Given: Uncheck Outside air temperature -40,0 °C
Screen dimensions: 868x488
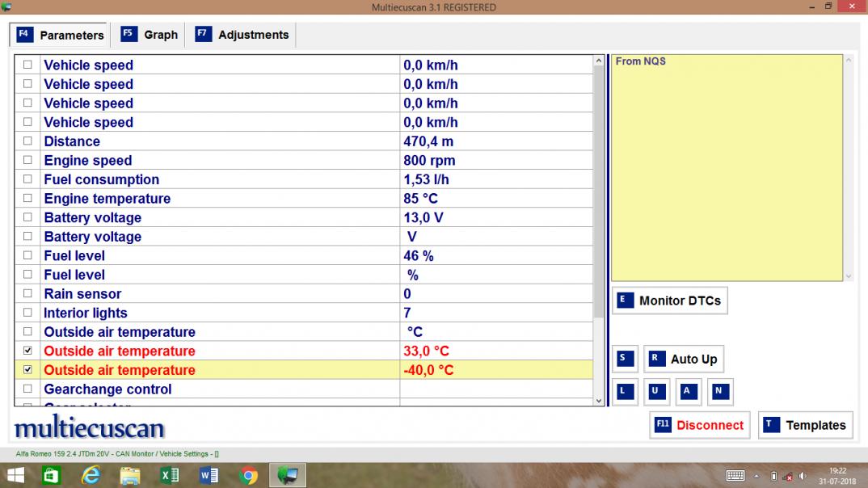Looking at the screenshot, I should pyautogui.click(x=27, y=369).
